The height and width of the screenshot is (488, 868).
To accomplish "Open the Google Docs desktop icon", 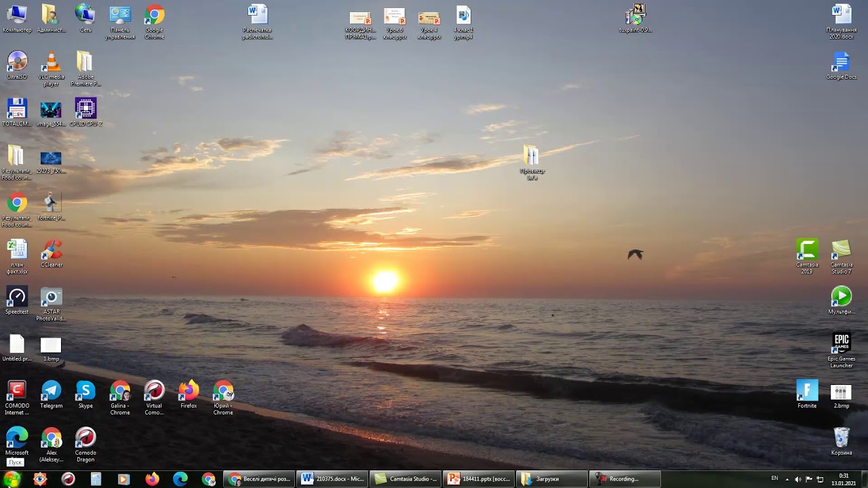I will click(842, 66).
